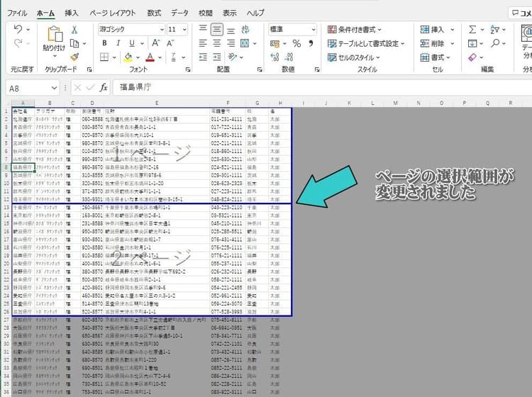Switch to the Formulas (数式) tab
Image resolution: width=532 pixels, height=397 pixels.
[154, 13]
